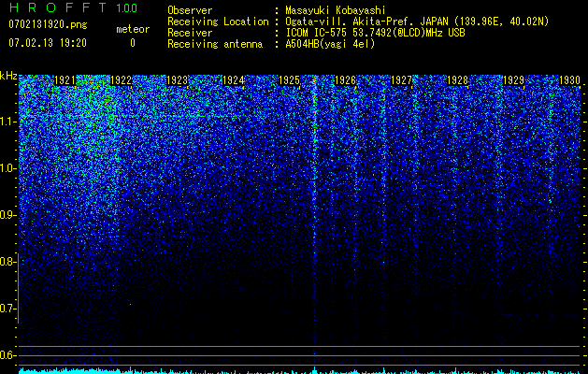Screen dimensions: 588x374
Task: Click the 1921 time marker
Action: click(65, 80)
